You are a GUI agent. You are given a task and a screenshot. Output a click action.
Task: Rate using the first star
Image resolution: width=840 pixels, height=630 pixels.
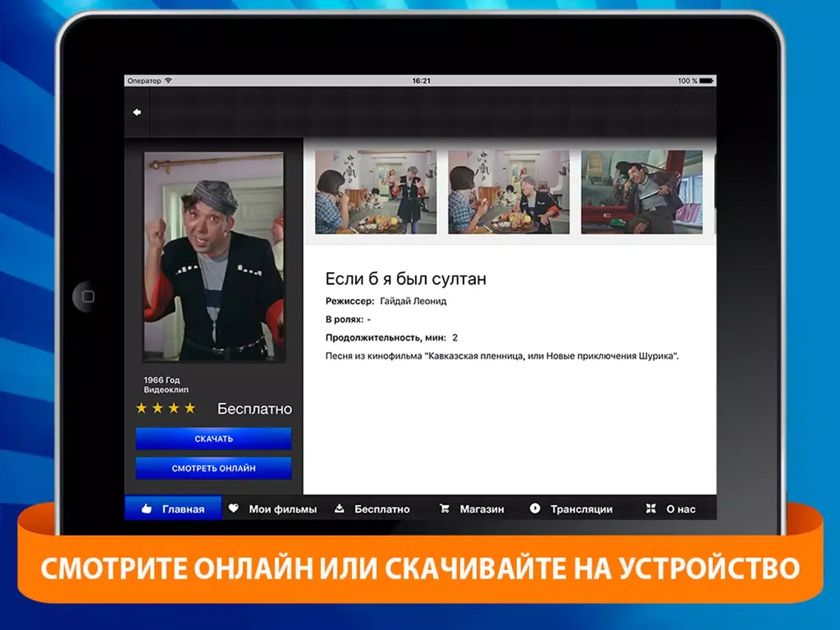pos(141,408)
